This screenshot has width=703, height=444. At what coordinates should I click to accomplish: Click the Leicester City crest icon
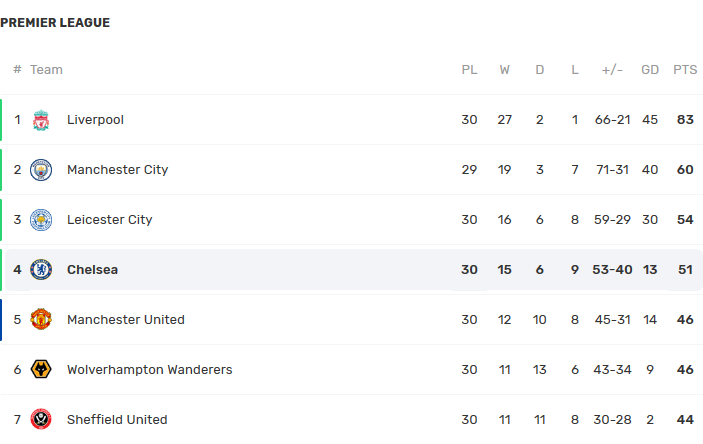41,220
